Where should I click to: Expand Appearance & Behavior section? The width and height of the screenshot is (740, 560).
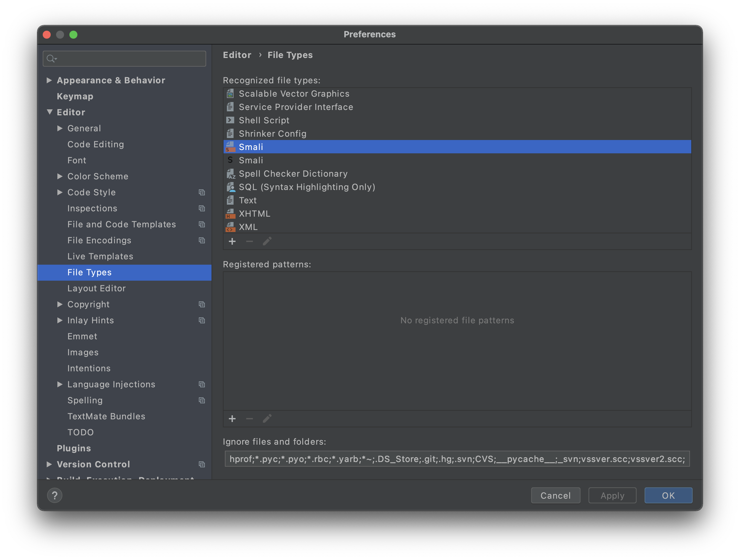point(49,80)
